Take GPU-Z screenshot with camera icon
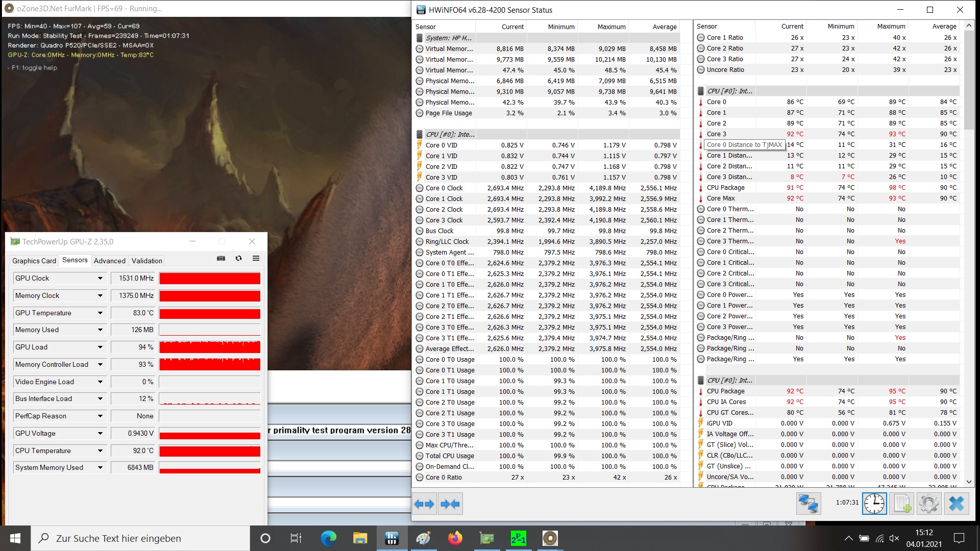The image size is (980, 551). coord(221,259)
